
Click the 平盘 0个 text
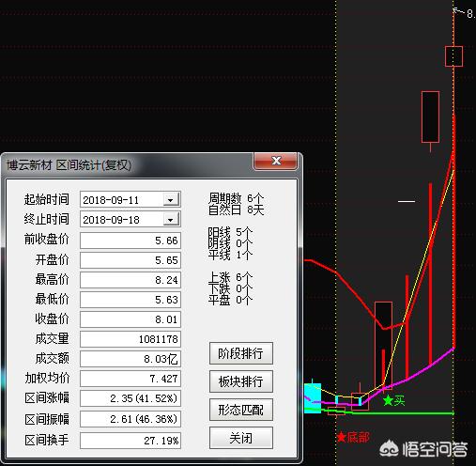pyautogui.click(x=231, y=300)
